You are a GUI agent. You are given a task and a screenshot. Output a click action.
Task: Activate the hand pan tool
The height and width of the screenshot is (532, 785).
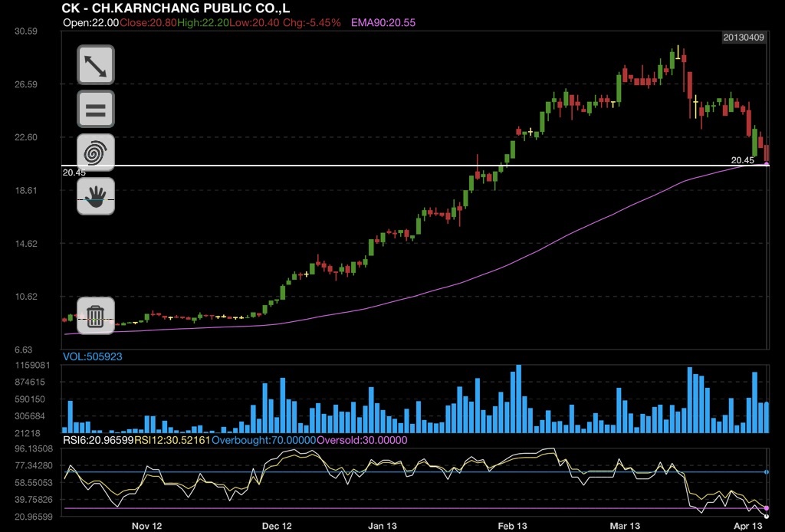(96, 196)
